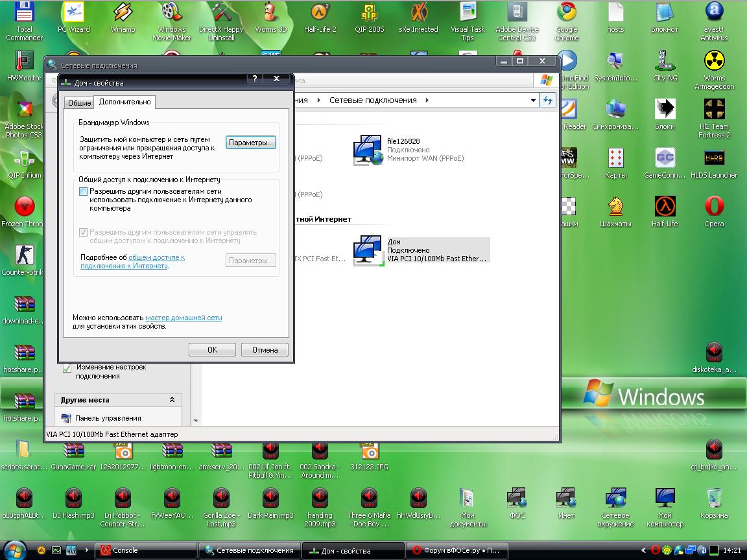Open Half-Life 2 desktop shortcut

[x=320, y=13]
